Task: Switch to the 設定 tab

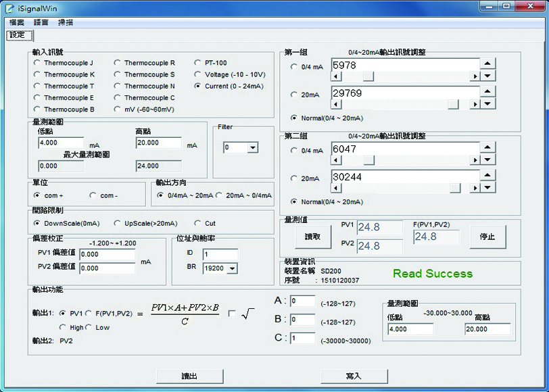Action: pos(19,35)
